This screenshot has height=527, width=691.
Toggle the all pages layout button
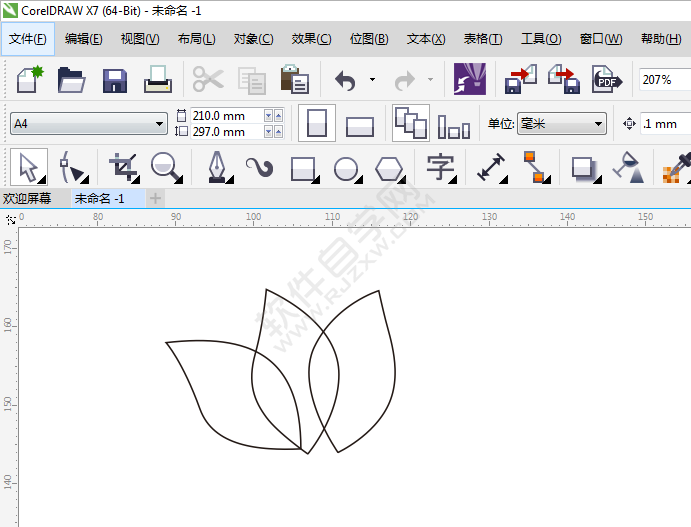coord(410,123)
